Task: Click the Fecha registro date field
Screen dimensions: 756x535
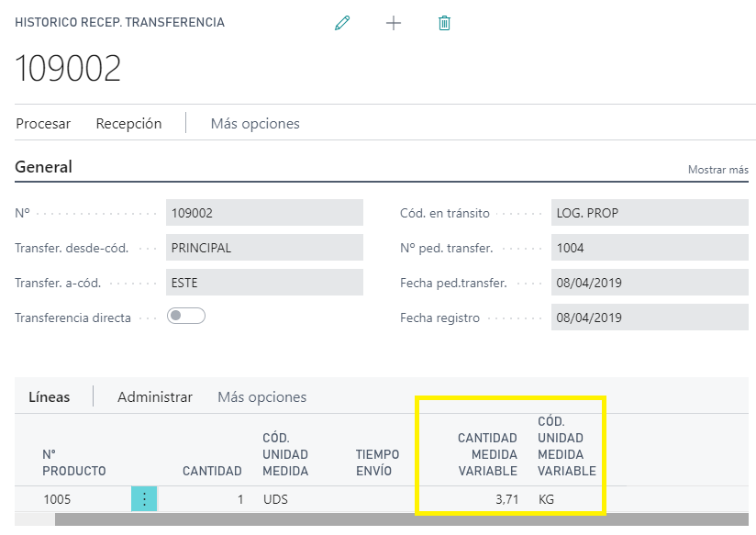Action: pyautogui.click(x=650, y=317)
